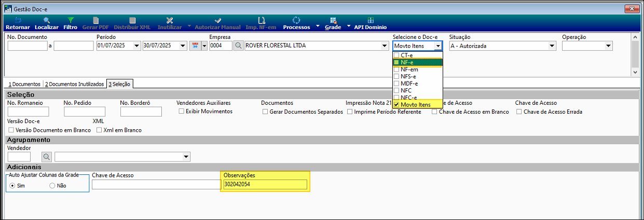644x220 pixels.
Task: Open the 2 Documentos Inutilizados tab
Action: point(74,84)
